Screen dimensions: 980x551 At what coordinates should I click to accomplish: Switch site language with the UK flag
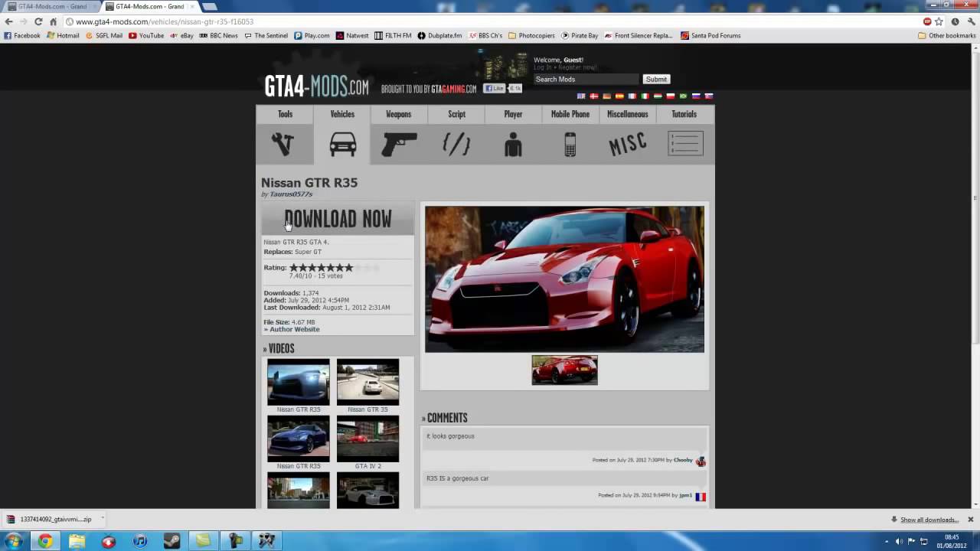coord(581,96)
